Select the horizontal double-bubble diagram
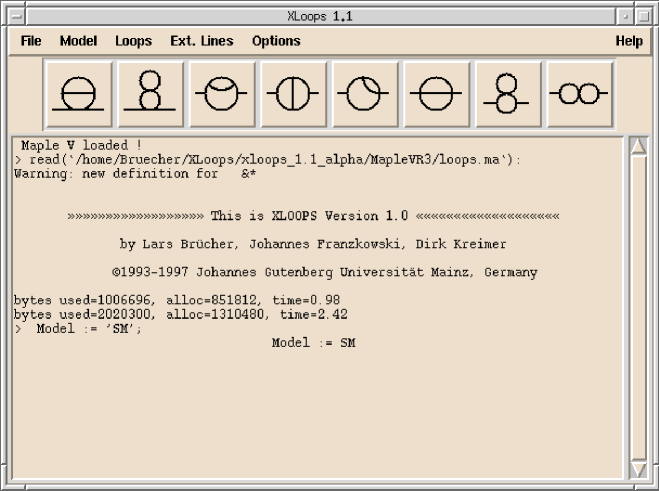659x491 pixels. (579, 94)
